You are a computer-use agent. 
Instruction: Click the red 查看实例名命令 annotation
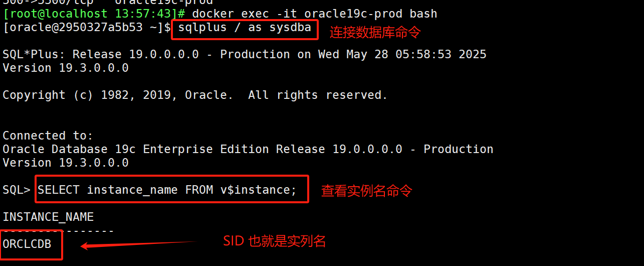click(366, 191)
